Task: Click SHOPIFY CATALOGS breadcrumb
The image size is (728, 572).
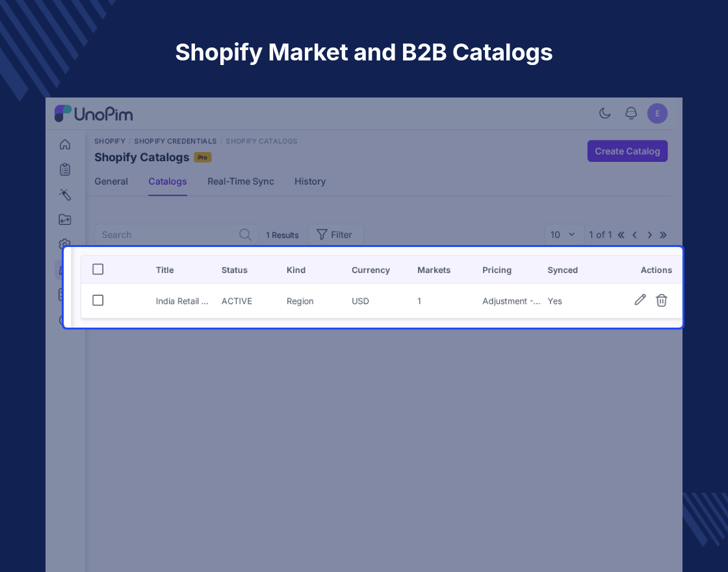Action: (x=261, y=141)
